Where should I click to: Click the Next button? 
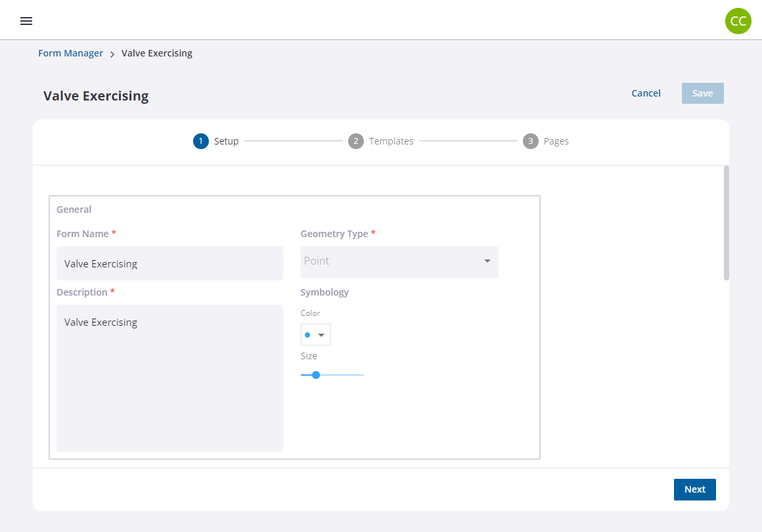click(x=694, y=489)
